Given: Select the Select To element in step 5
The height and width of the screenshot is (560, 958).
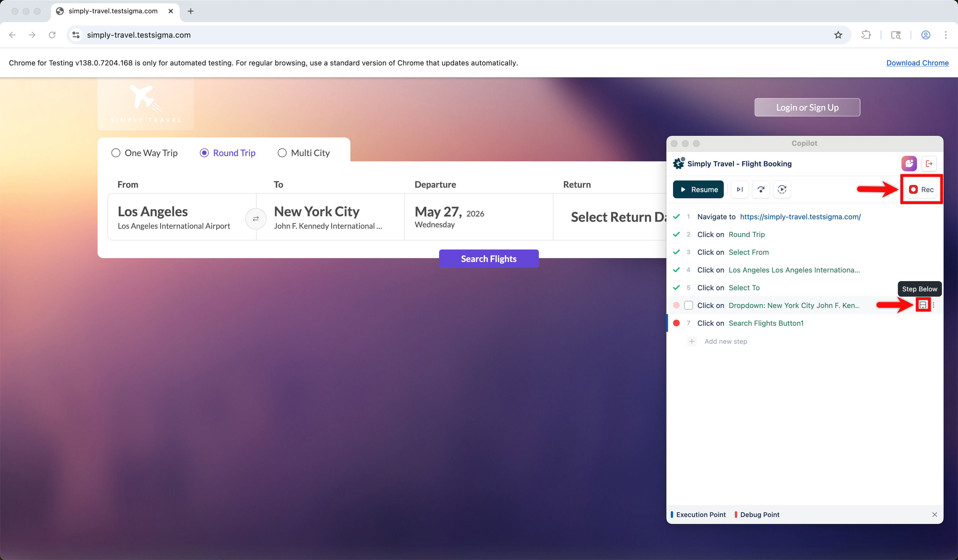Looking at the screenshot, I should tap(744, 288).
